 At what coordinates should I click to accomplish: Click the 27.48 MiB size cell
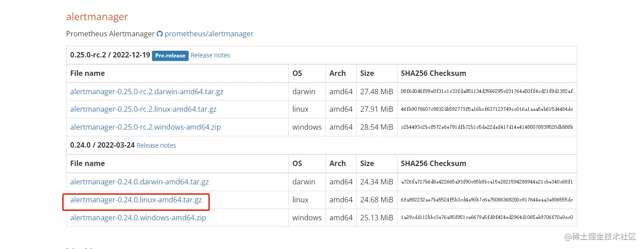376,92
